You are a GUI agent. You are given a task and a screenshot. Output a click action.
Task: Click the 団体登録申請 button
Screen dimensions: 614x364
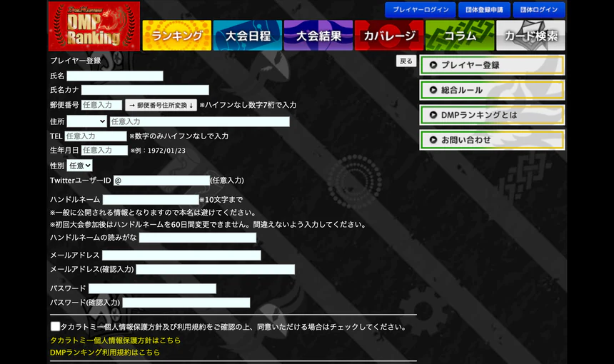(x=484, y=10)
